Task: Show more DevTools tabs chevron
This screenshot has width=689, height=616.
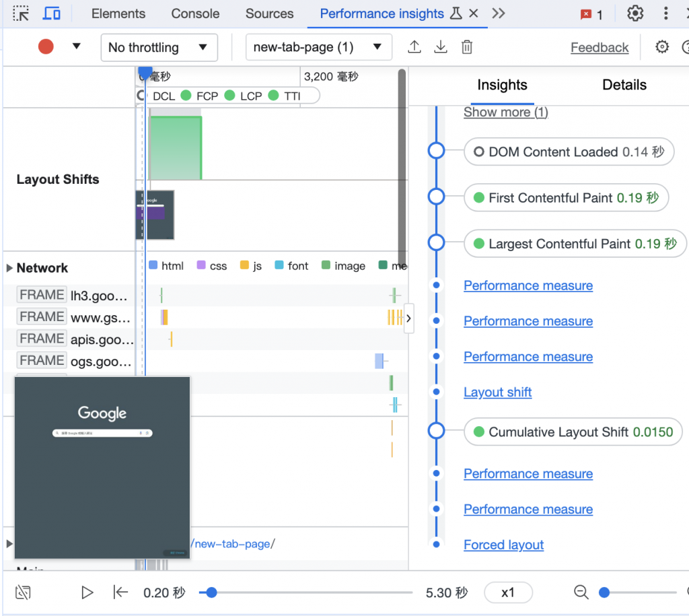Action: click(499, 13)
